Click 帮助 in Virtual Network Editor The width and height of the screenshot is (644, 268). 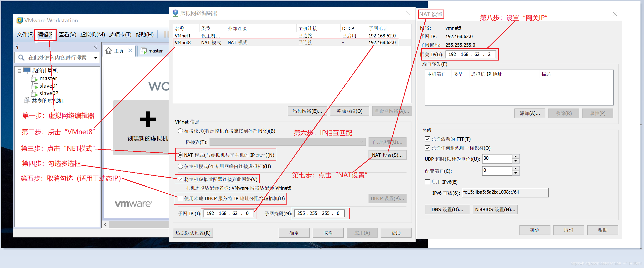[x=396, y=233]
